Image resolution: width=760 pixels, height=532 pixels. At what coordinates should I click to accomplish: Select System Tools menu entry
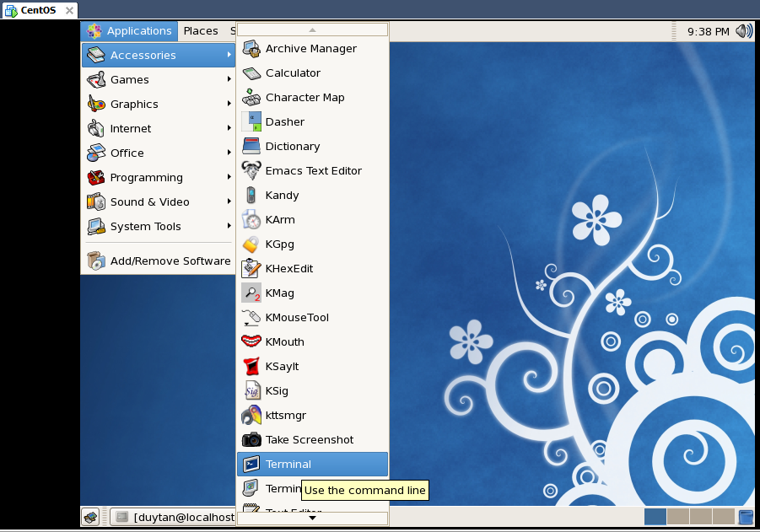tap(158, 226)
